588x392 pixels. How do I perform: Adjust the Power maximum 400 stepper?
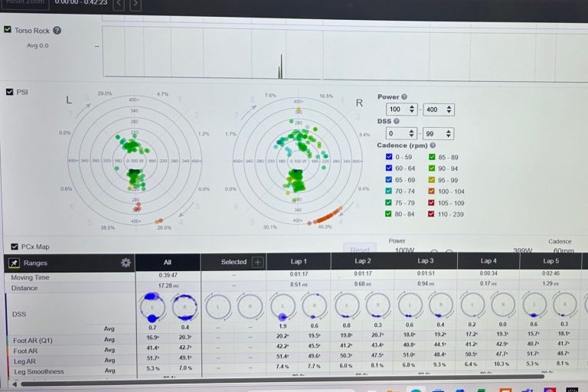point(449,110)
